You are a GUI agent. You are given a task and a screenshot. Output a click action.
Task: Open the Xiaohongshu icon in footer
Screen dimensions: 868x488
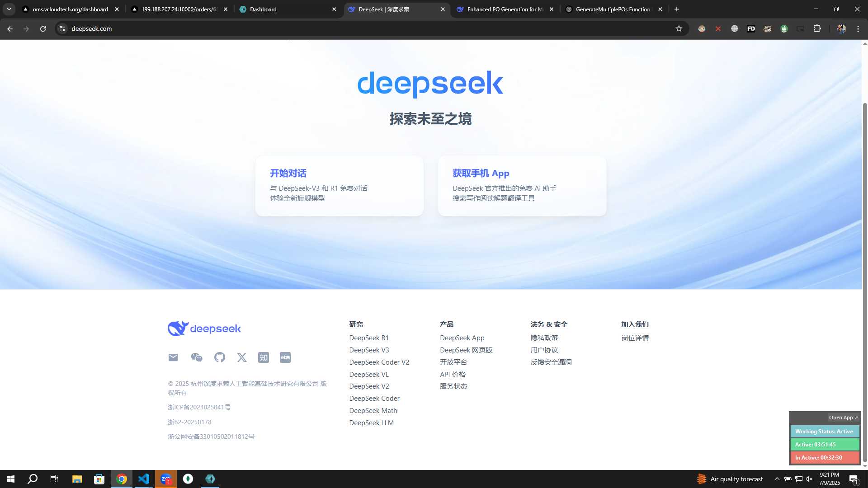click(285, 357)
